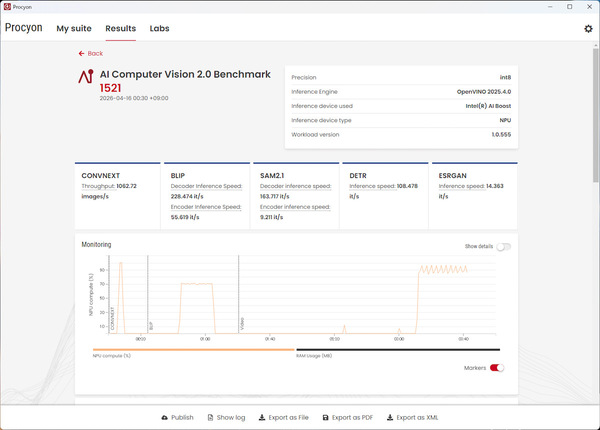Click the Export as PDF save icon
The width and height of the screenshot is (600, 430).
tap(325, 417)
